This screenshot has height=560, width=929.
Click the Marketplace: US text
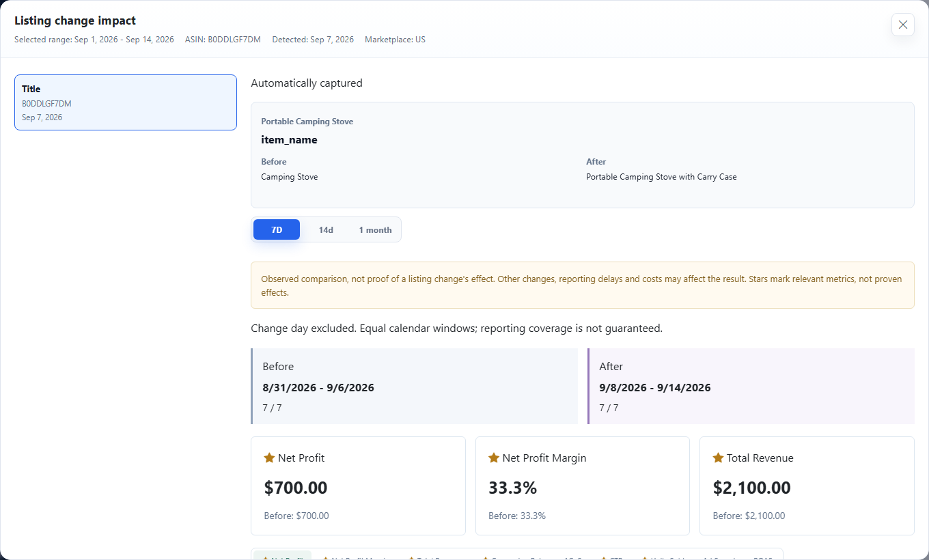(395, 40)
